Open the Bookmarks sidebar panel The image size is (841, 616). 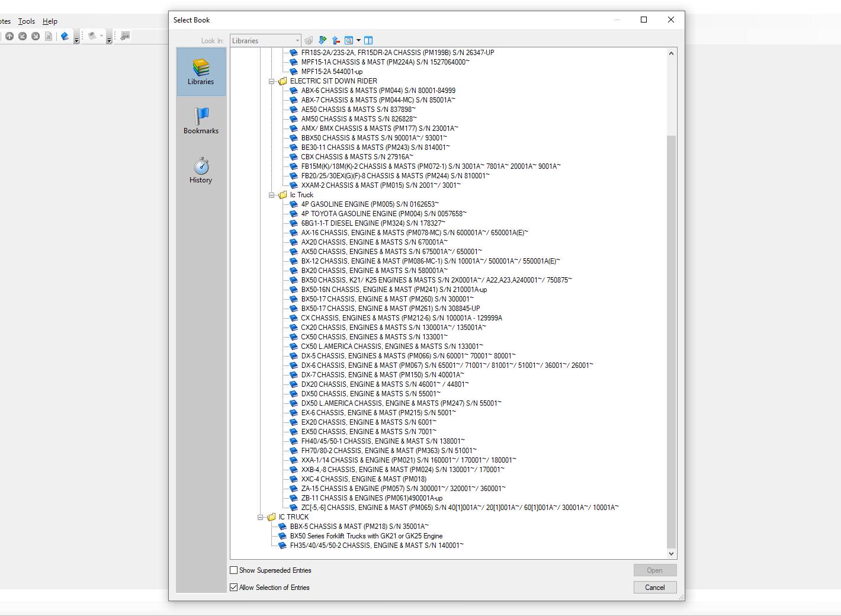[201, 121]
